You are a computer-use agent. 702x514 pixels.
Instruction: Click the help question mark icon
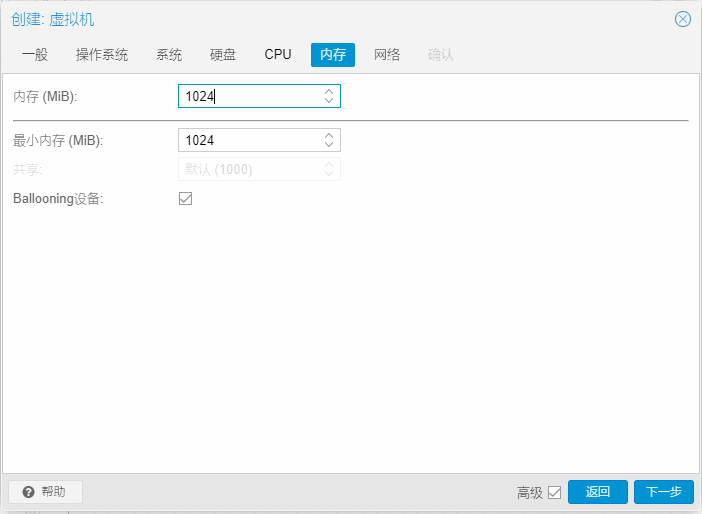pos(28,492)
